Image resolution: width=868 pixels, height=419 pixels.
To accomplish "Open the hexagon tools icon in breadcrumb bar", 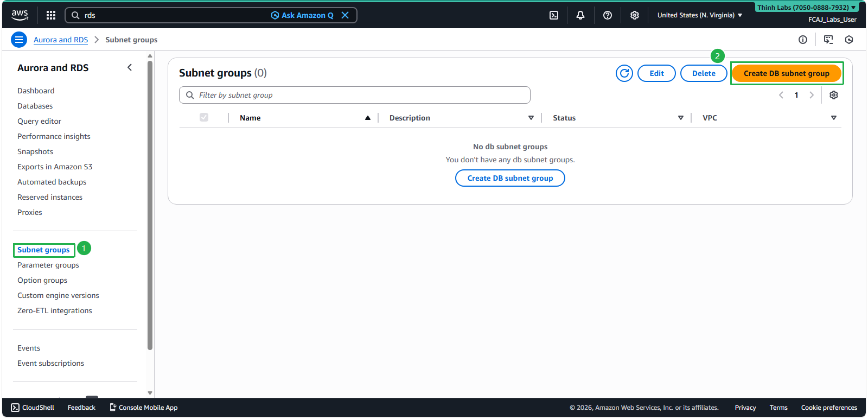I will (849, 40).
